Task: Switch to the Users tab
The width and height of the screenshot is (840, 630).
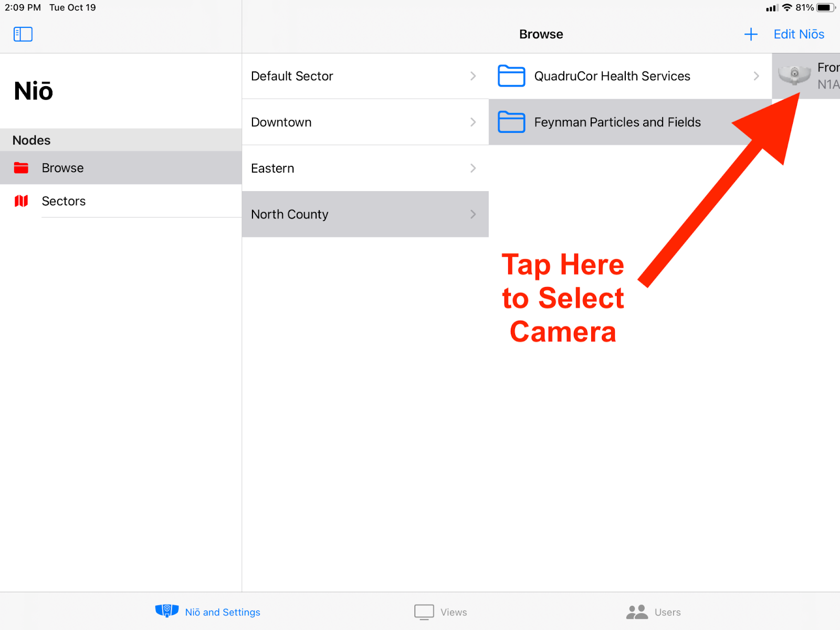Action: coord(667,612)
